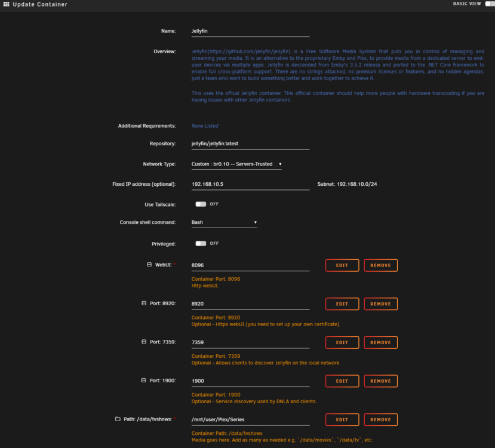Click Remove for Port 8920
Viewport: 495px width, 448px height.
pyautogui.click(x=381, y=303)
